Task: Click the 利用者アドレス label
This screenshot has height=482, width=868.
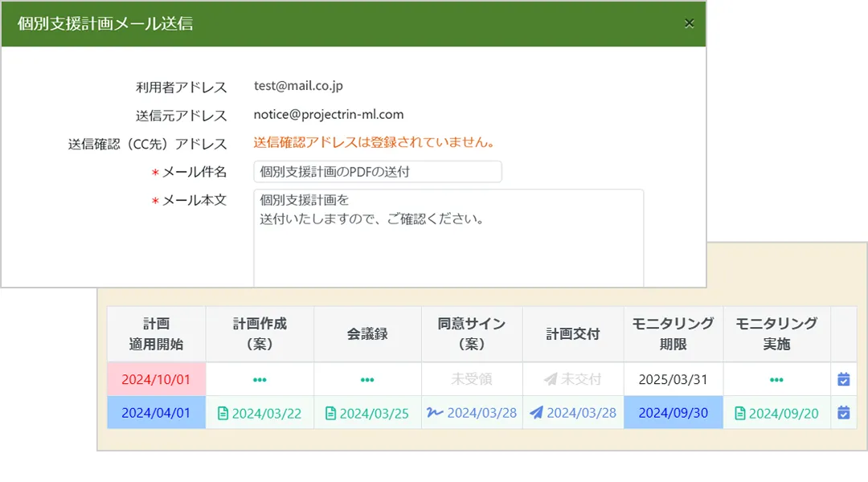Action: point(182,88)
